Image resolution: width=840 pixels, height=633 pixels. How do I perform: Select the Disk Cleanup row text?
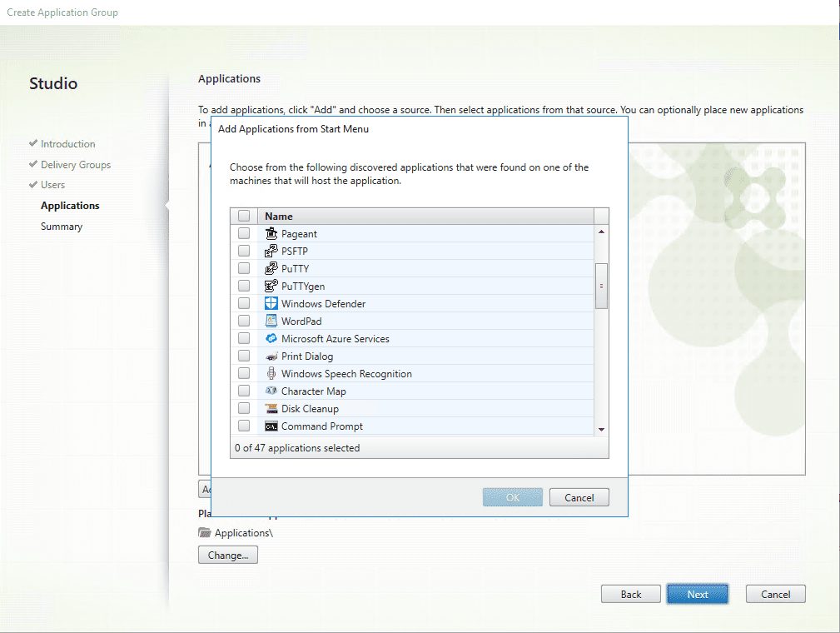(x=310, y=408)
